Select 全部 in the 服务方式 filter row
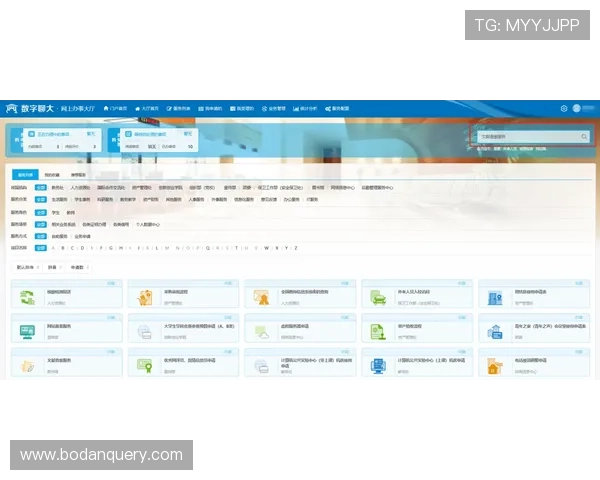 click(x=41, y=236)
